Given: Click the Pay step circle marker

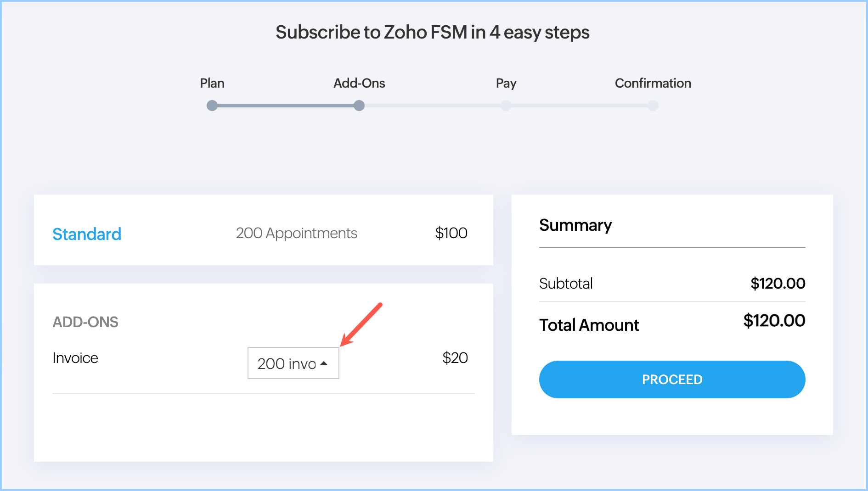Looking at the screenshot, I should [x=506, y=106].
